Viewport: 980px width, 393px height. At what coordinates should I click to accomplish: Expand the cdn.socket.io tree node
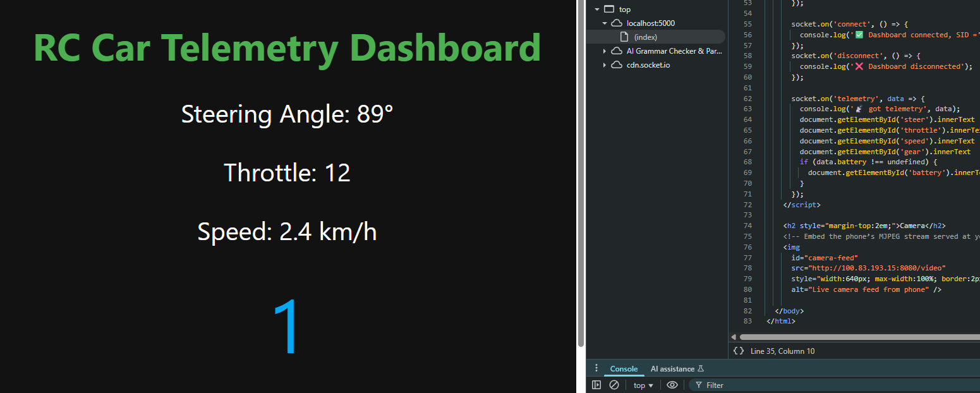[605, 65]
